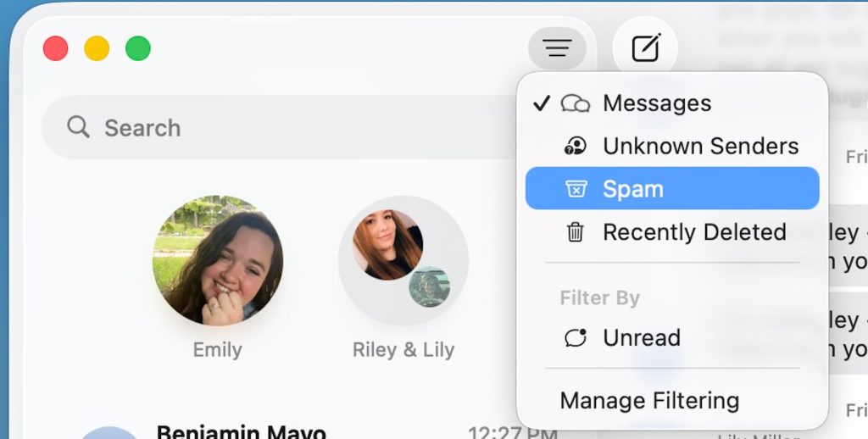868x439 pixels.
Task: Click the Unread bubble icon
Action: pyautogui.click(x=576, y=337)
